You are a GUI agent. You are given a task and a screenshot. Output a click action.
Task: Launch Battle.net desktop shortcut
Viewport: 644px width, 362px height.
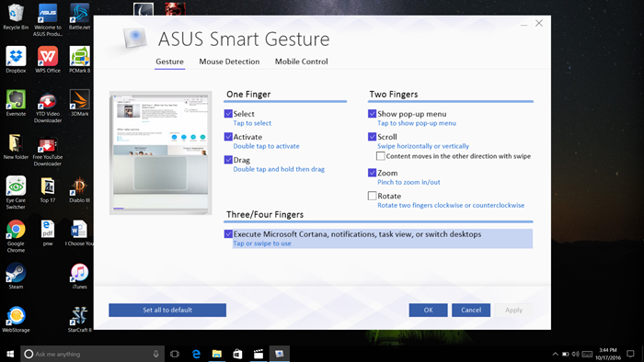(x=79, y=17)
